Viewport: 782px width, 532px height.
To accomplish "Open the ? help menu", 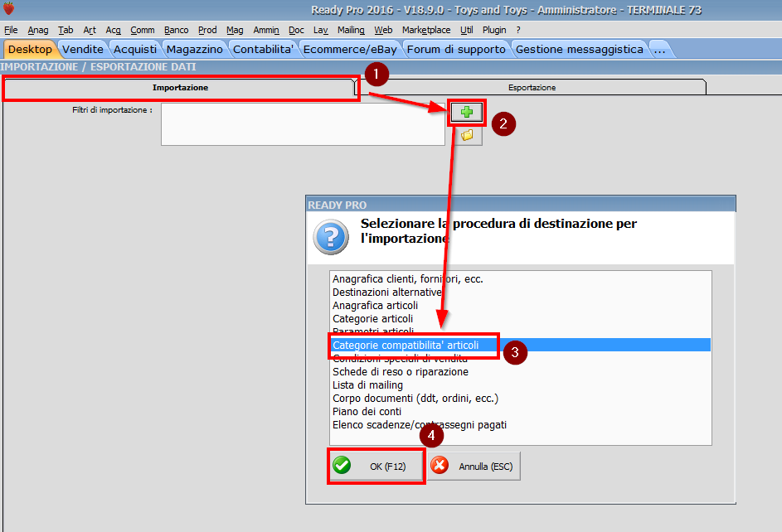I will pos(518,30).
